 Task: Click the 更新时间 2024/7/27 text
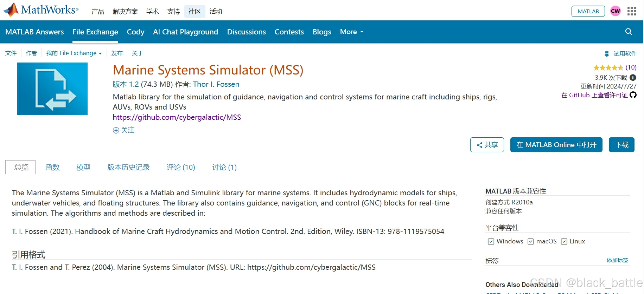coord(608,86)
